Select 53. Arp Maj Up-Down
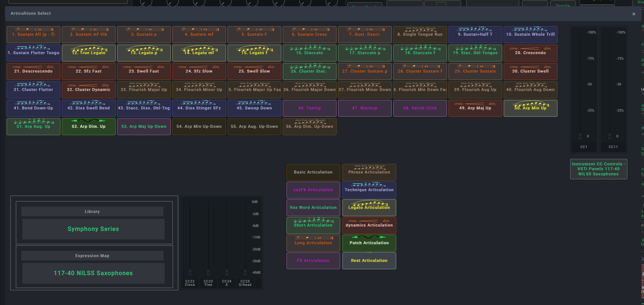Viewport: 644px width, 305px height. point(144,127)
